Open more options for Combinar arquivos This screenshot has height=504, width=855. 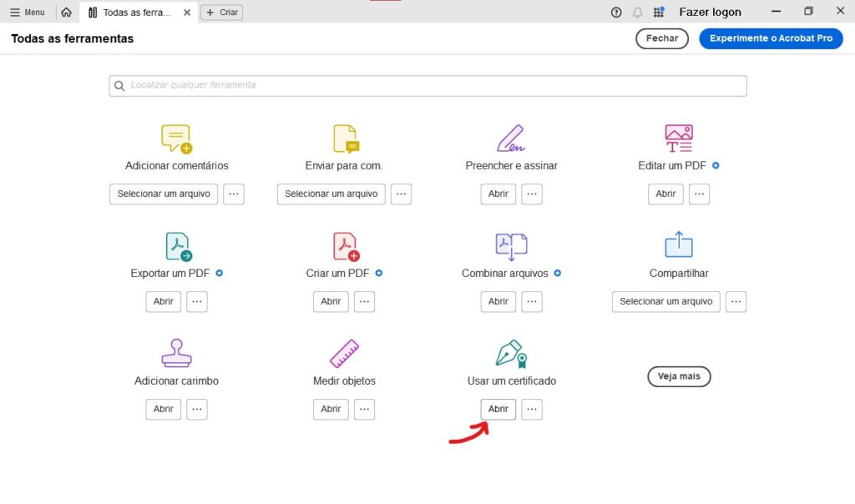coord(532,302)
